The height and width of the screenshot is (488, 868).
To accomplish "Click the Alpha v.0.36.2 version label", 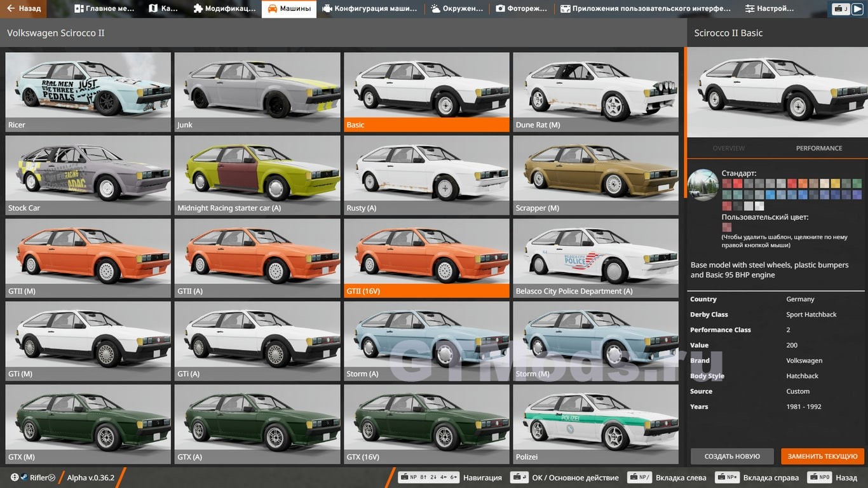I will 91,478.
